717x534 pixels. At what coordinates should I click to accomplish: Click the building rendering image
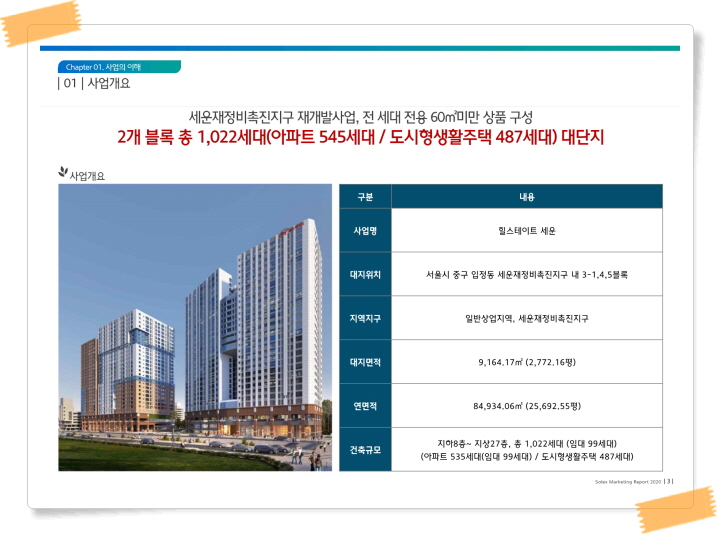click(195, 327)
